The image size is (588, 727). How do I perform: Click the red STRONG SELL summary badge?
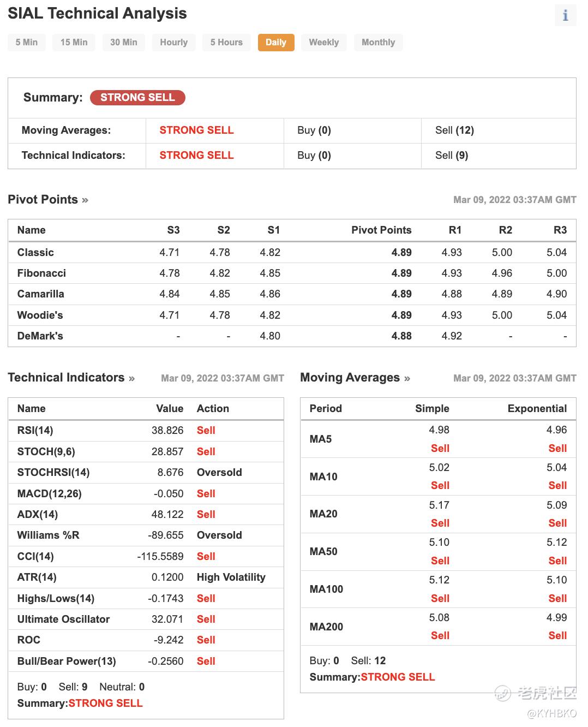coord(137,98)
